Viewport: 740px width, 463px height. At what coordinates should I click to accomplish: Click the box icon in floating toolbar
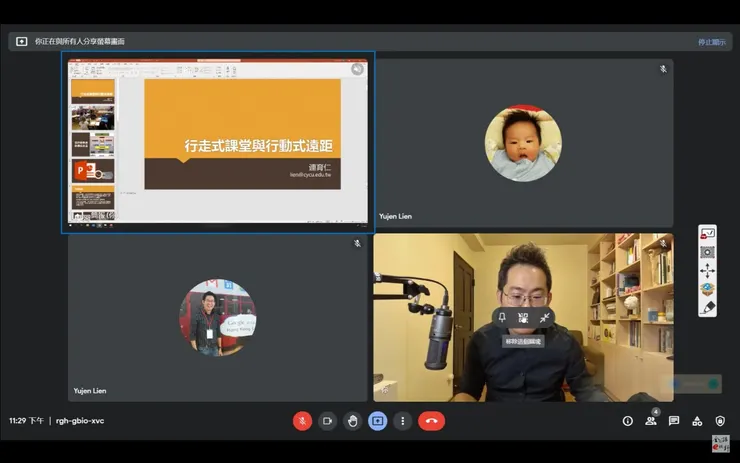coord(707,289)
